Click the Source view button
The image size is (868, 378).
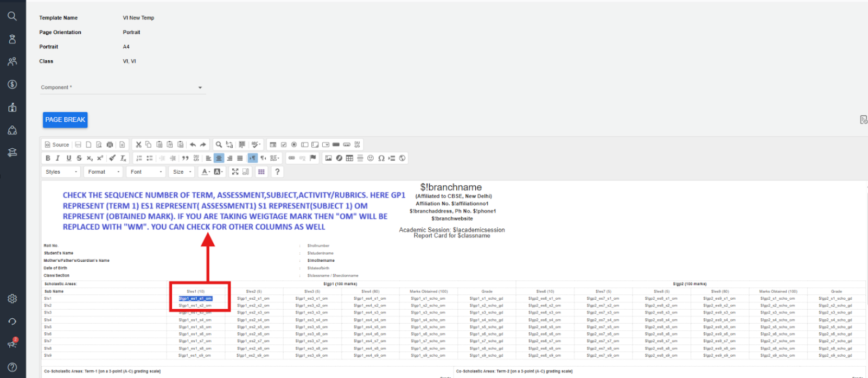(57, 144)
